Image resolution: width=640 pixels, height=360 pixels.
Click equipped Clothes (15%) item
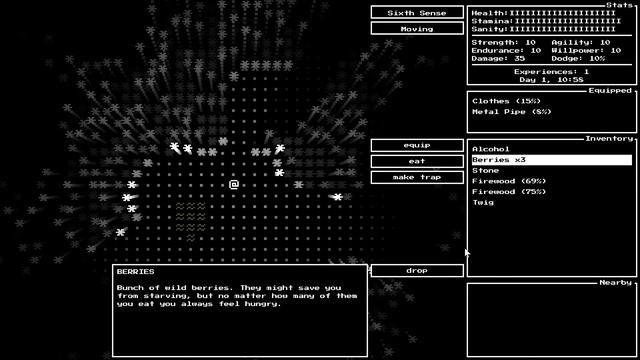pyautogui.click(x=506, y=101)
